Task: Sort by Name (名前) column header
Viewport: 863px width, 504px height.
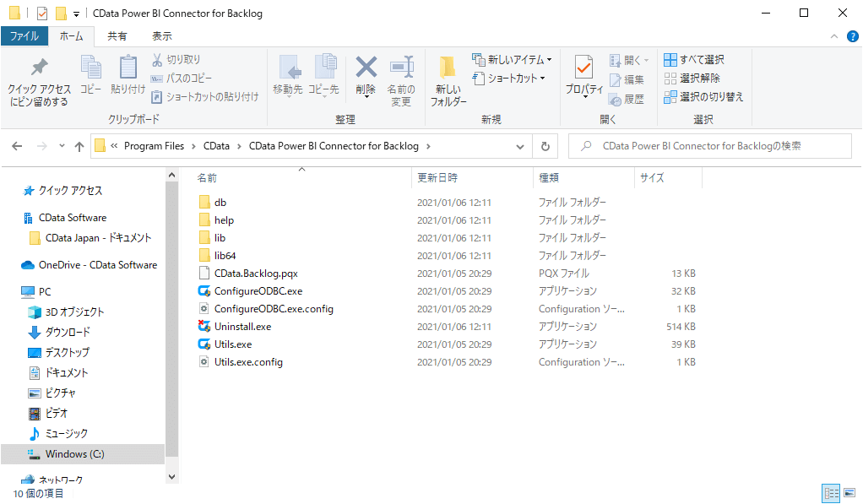Action: (x=207, y=178)
